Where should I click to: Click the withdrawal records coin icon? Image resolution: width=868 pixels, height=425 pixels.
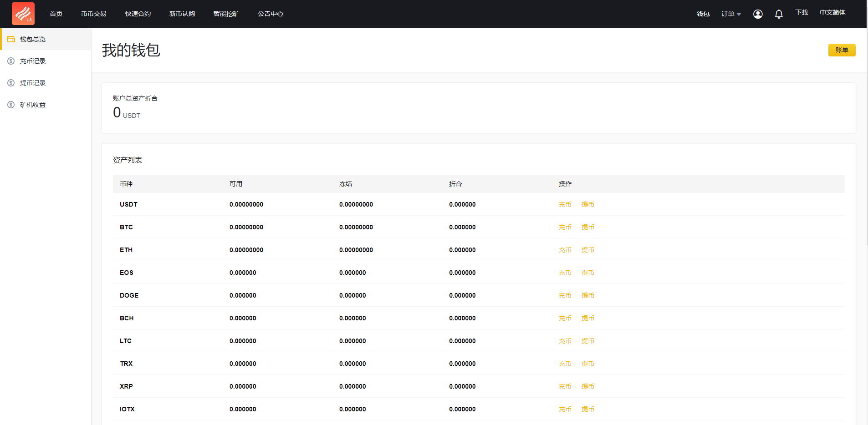[11, 83]
